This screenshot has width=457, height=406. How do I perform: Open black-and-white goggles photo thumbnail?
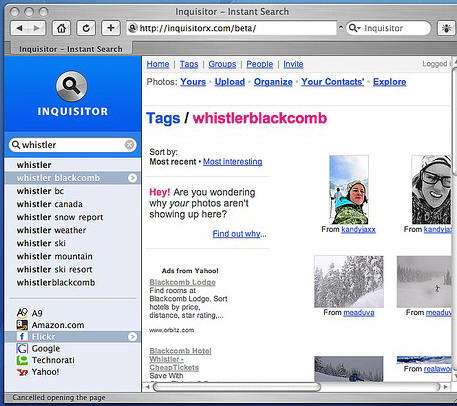point(432,189)
